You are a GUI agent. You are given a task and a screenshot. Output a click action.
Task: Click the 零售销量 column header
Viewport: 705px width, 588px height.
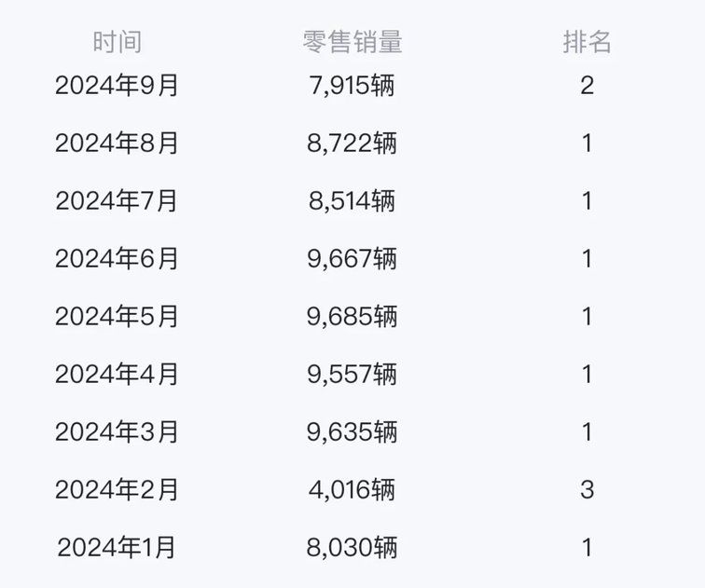352,42
